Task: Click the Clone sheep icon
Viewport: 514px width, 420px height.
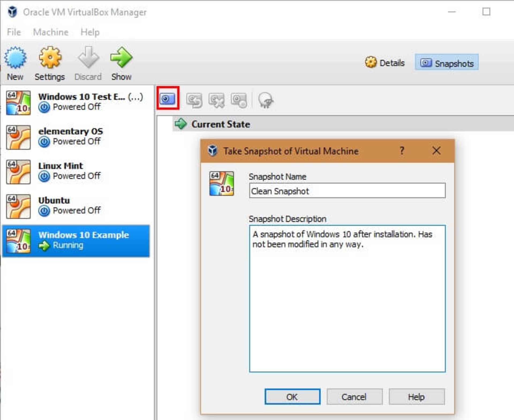Action: click(x=266, y=100)
